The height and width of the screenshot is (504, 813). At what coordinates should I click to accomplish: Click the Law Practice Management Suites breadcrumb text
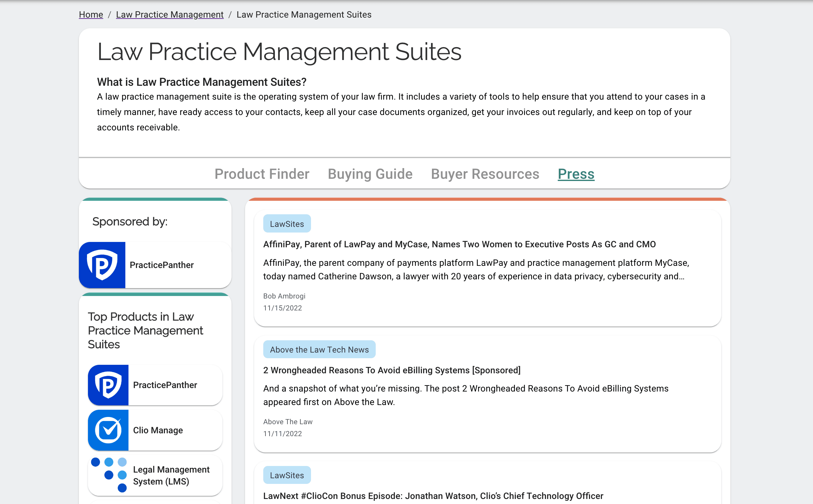coord(304,15)
